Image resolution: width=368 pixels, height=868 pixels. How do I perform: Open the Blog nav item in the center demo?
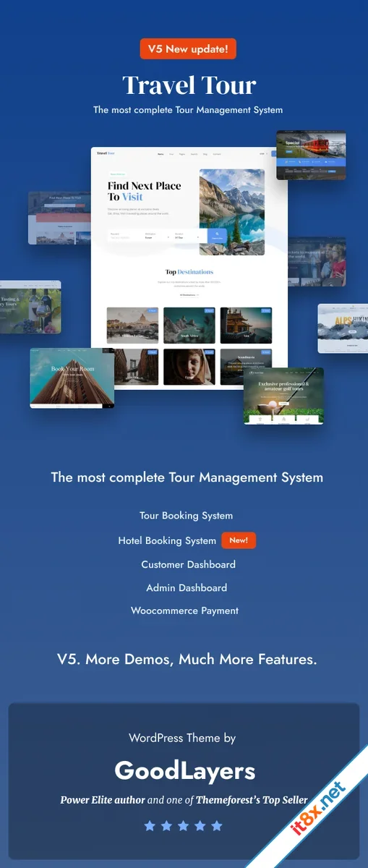pyautogui.click(x=205, y=154)
